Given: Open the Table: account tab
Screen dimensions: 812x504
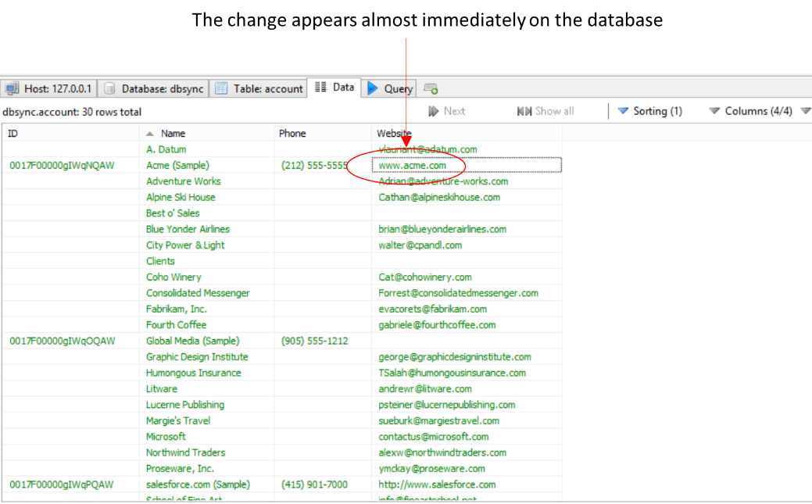Looking at the screenshot, I should tap(259, 88).
